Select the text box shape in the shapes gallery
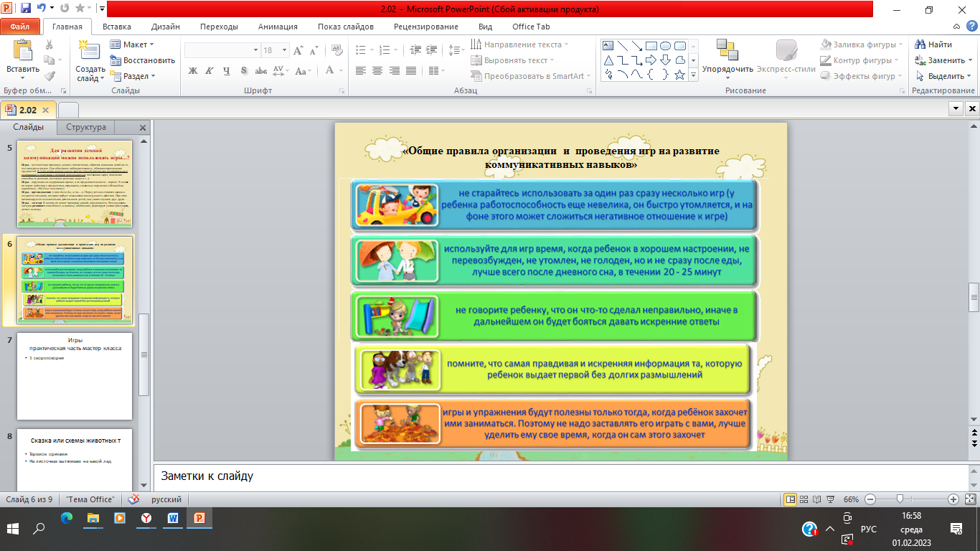The image size is (980, 551). (608, 45)
